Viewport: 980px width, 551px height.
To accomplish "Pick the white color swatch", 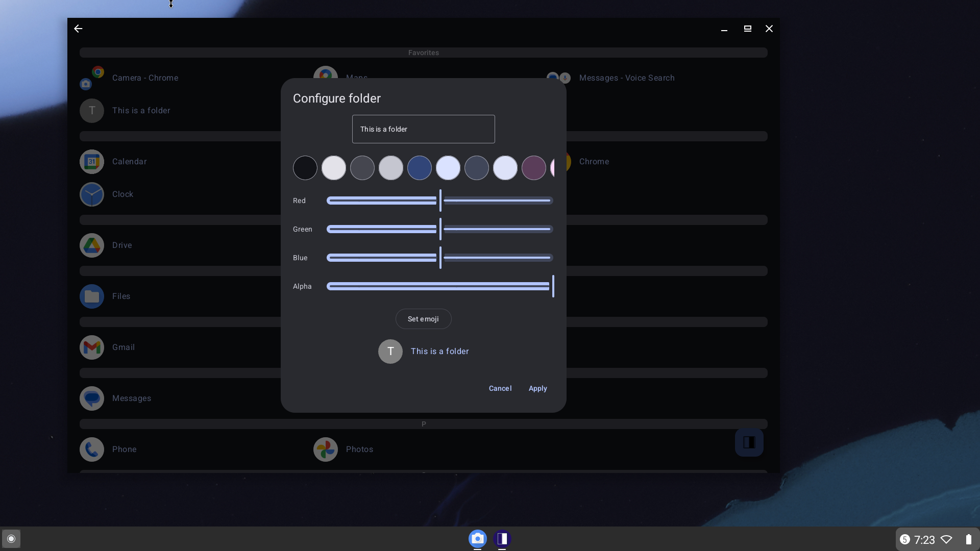I will coord(334,168).
